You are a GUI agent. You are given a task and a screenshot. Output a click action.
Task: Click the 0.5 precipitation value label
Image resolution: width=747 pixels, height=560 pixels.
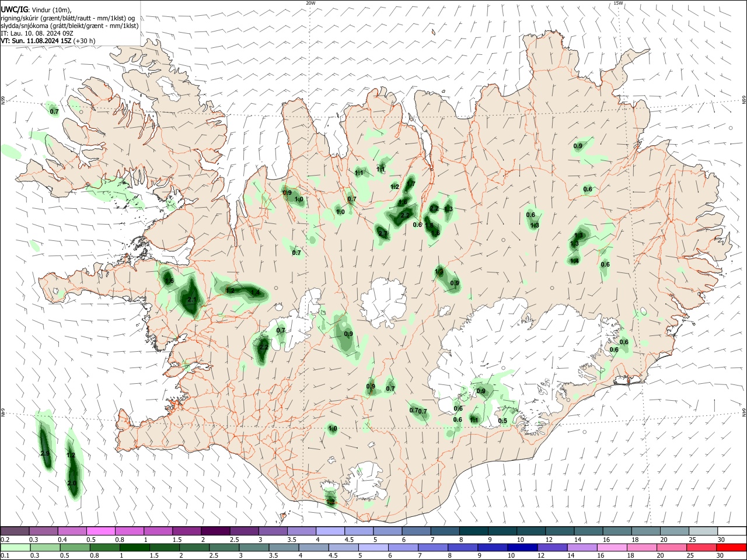click(x=502, y=421)
